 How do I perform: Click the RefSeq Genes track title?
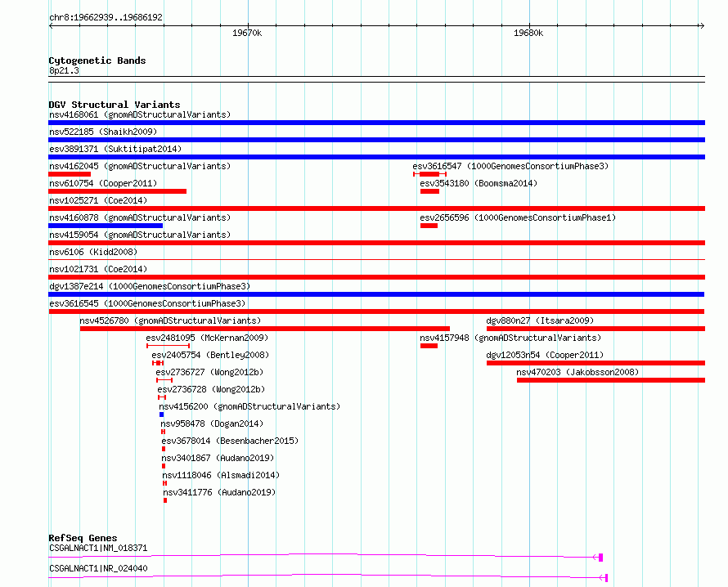83,538
